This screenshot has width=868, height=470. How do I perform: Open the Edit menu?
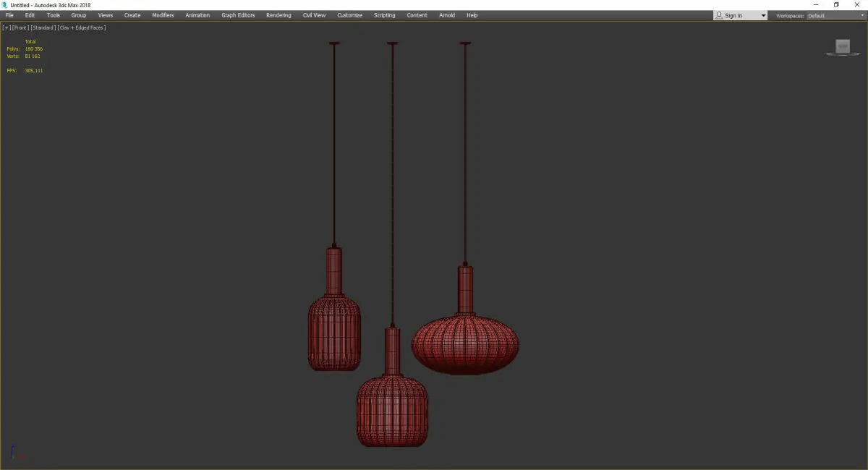coord(30,15)
